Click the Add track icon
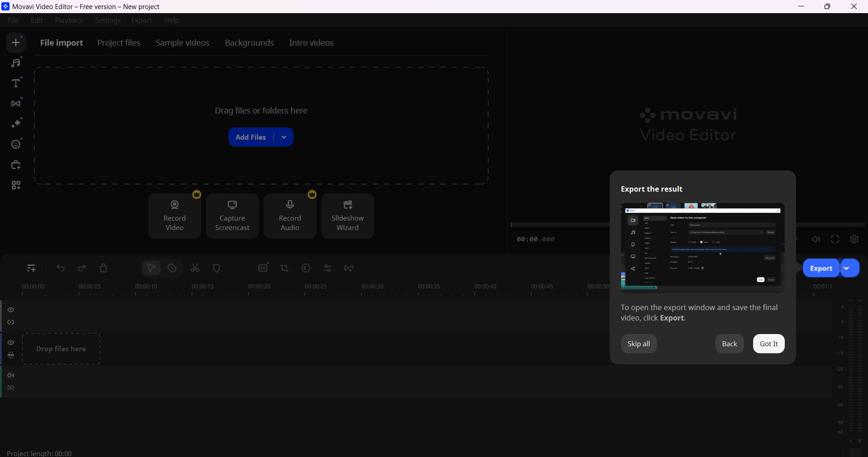Viewport: 868px width, 457px height. [31, 269]
